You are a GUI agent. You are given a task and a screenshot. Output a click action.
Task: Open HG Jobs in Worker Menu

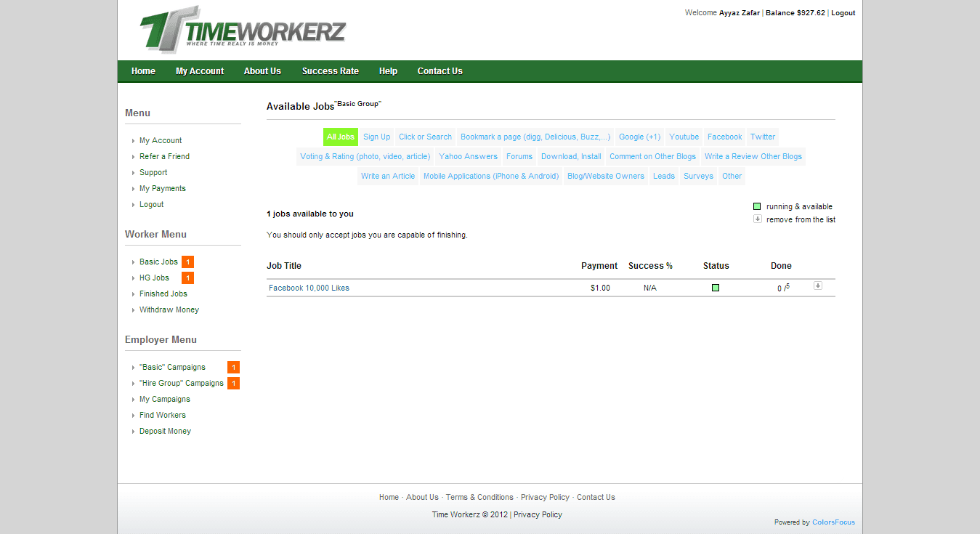coord(154,278)
